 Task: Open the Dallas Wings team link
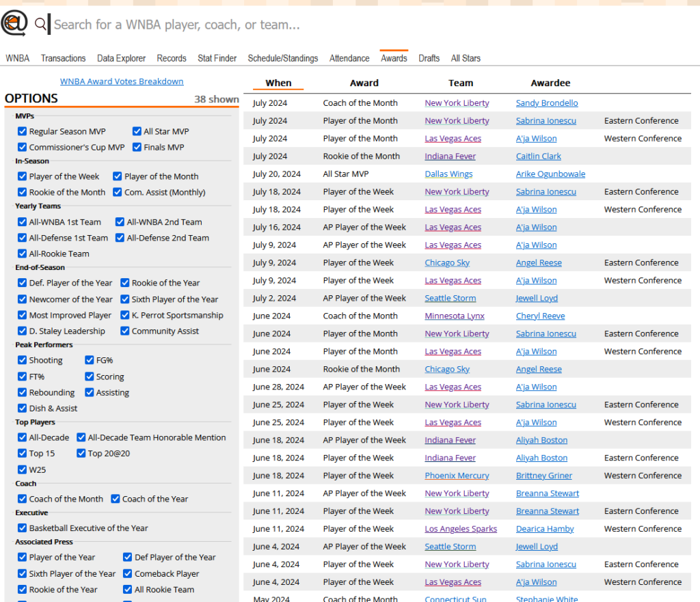point(448,174)
